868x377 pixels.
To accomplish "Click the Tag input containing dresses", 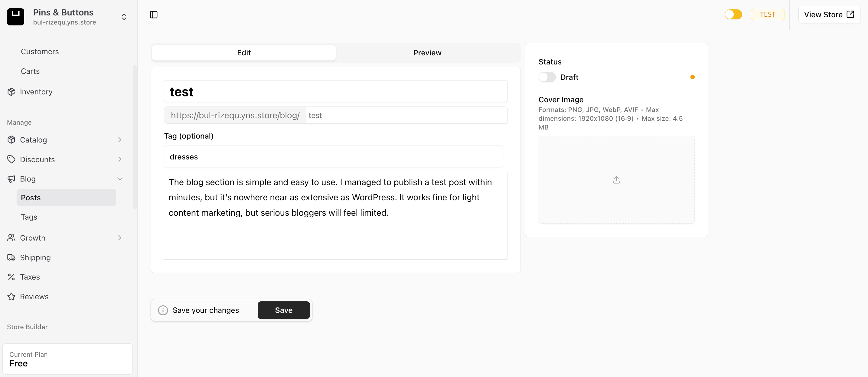I will [333, 157].
